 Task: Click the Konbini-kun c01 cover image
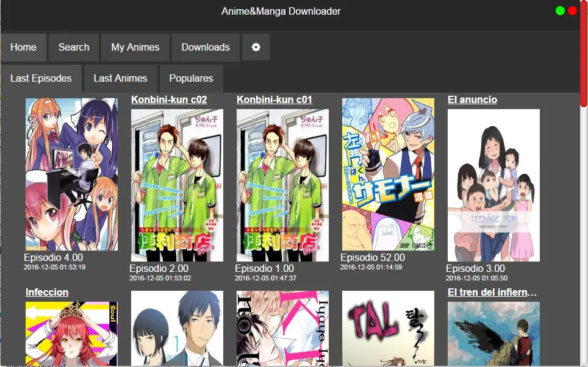[283, 185]
